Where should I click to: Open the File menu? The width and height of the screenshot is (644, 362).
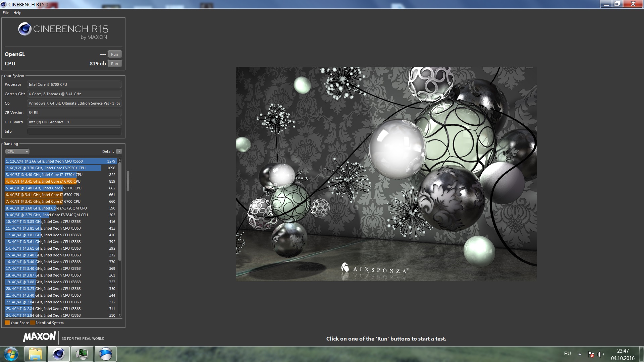(6, 13)
